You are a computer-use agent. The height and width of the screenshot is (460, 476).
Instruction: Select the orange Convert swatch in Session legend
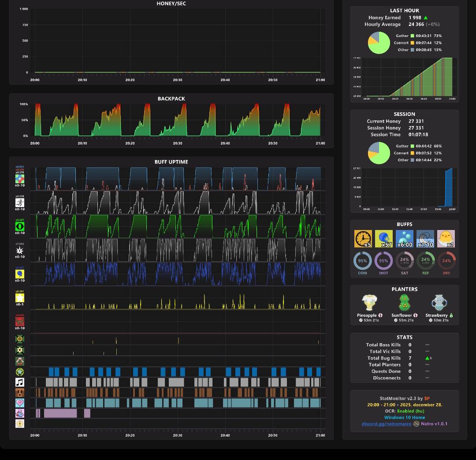click(412, 153)
